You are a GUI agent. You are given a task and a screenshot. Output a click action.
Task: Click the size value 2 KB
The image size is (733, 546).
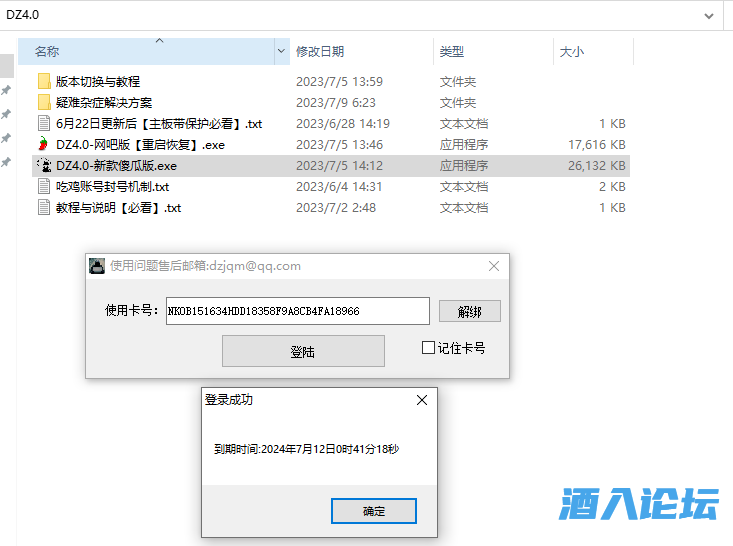click(x=612, y=187)
